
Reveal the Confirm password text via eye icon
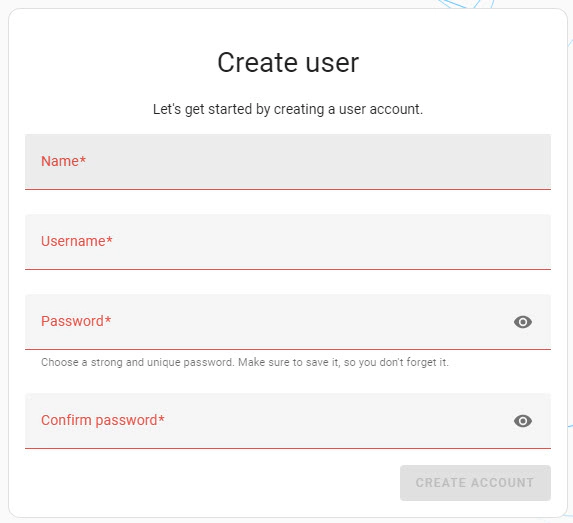point(523,421)
